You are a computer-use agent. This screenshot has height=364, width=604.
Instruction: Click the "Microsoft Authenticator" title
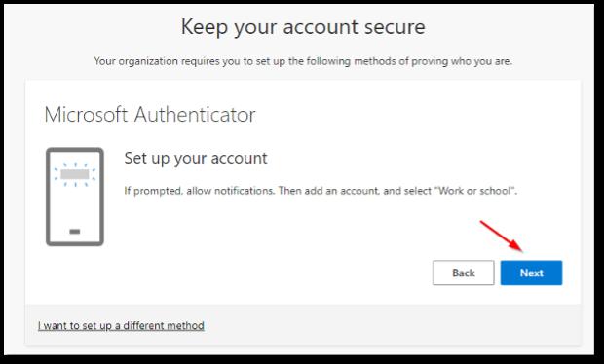coord(150,114)
